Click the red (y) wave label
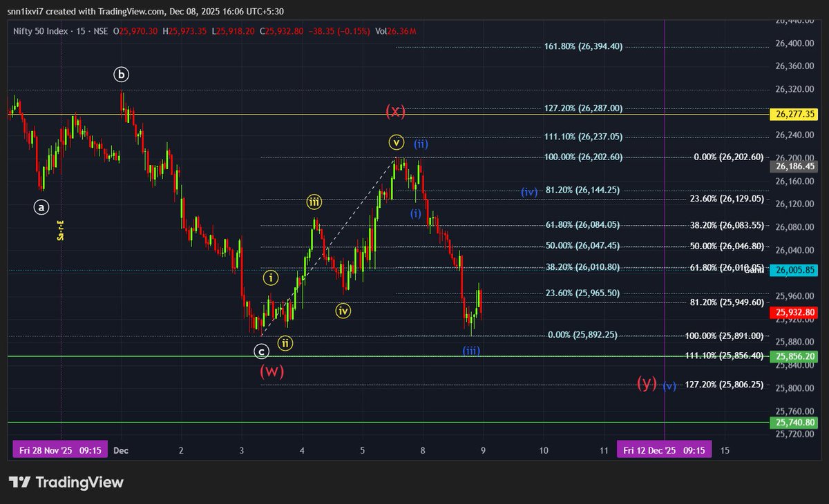Viewport: 829px width, 504px height. pyautogui.click(x=647, y=383)
